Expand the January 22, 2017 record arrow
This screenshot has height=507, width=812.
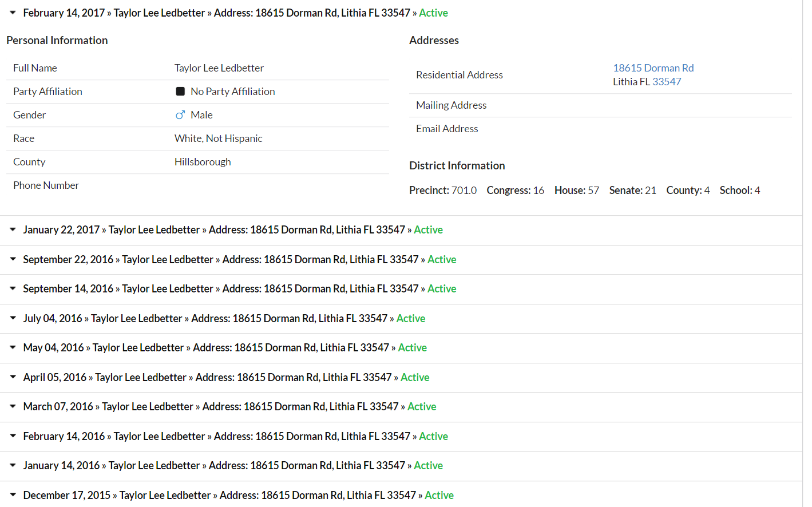(x=13, y=229)
